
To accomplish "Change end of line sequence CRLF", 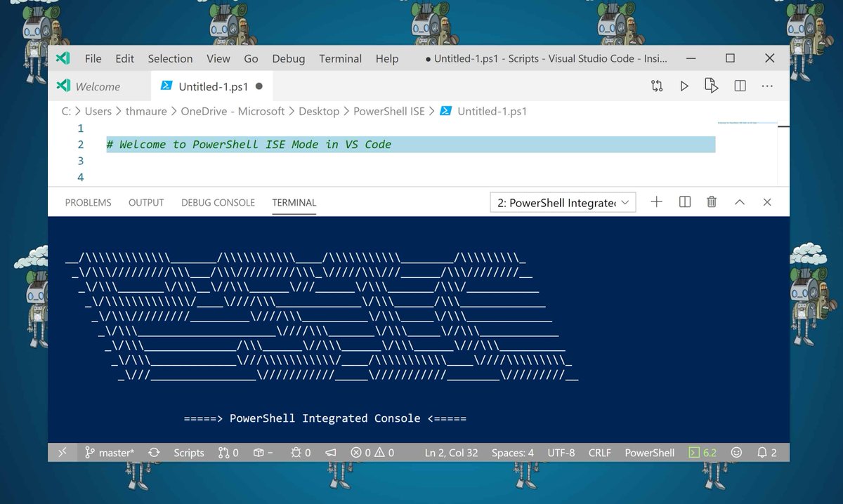I will click(599, 453).
